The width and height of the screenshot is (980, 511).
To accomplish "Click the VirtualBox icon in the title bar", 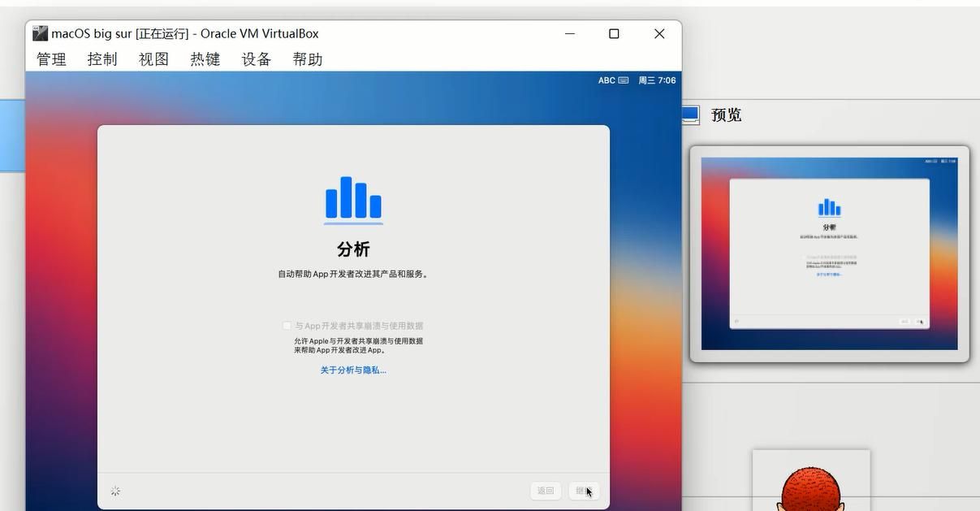I will (x=40, y=33).
